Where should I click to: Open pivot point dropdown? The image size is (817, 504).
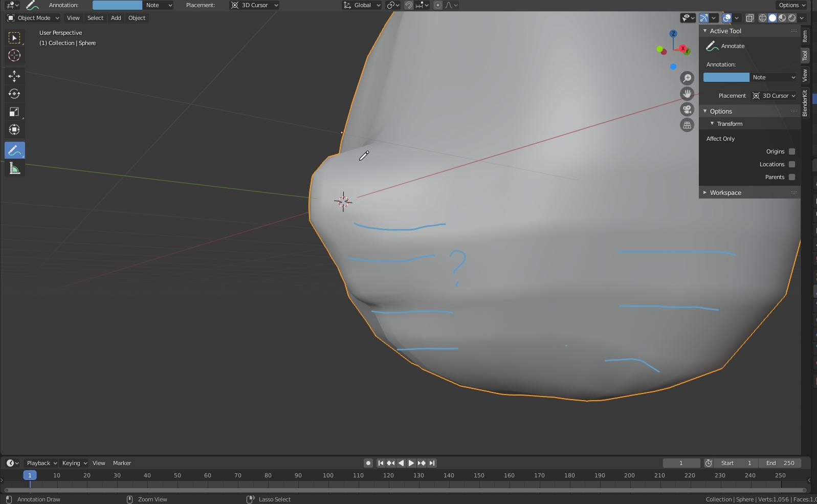(393, 5)
